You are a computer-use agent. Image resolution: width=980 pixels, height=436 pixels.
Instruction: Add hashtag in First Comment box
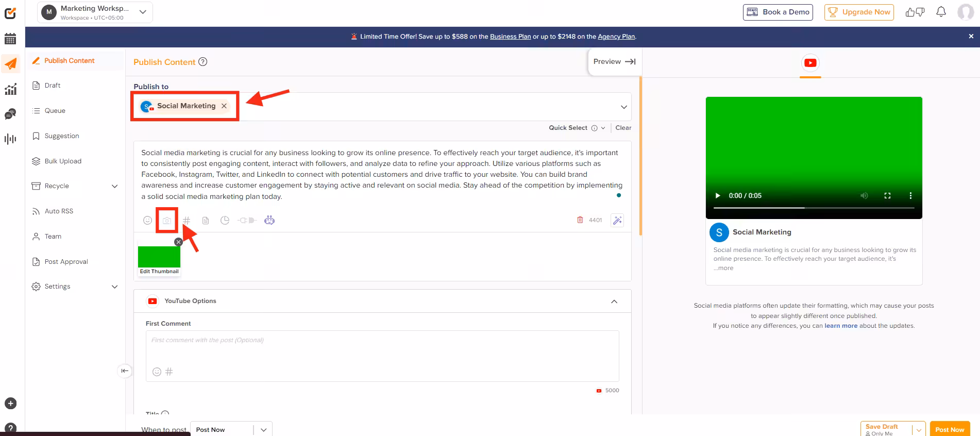169,372
